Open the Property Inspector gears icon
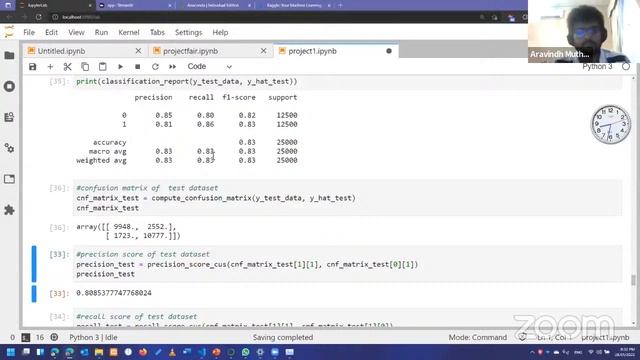Image resolution: width=640 pixels, height=360 pixels. point(9,148)
